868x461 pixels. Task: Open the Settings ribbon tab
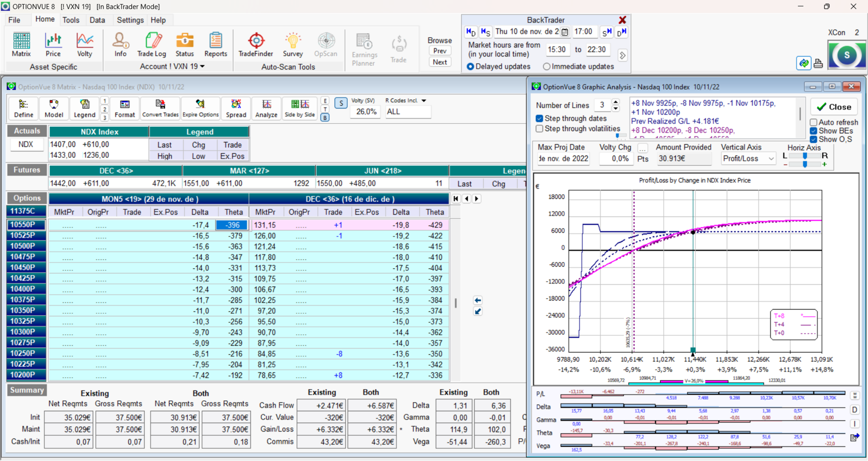pyautogui.click(x=130, y=20)
